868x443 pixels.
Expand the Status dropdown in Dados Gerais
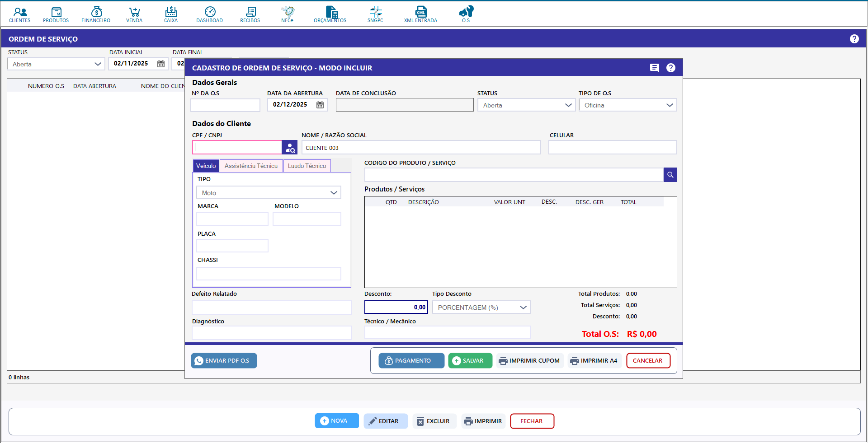[x=526, y=105]
